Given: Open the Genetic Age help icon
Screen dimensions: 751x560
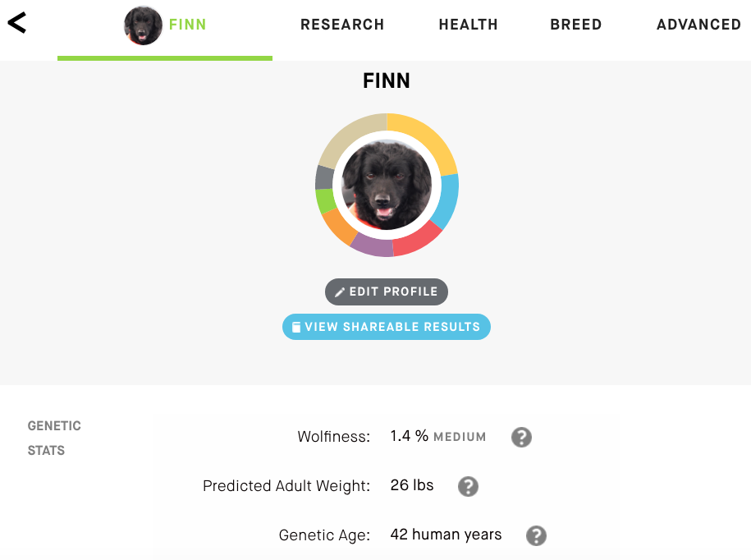Looking at the screenshot, I should click(x=536, y=535).
